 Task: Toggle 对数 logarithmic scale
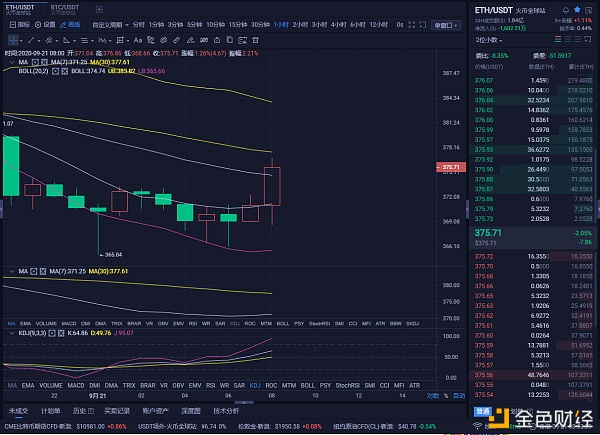pyautogui.click(x=433, y=396)
